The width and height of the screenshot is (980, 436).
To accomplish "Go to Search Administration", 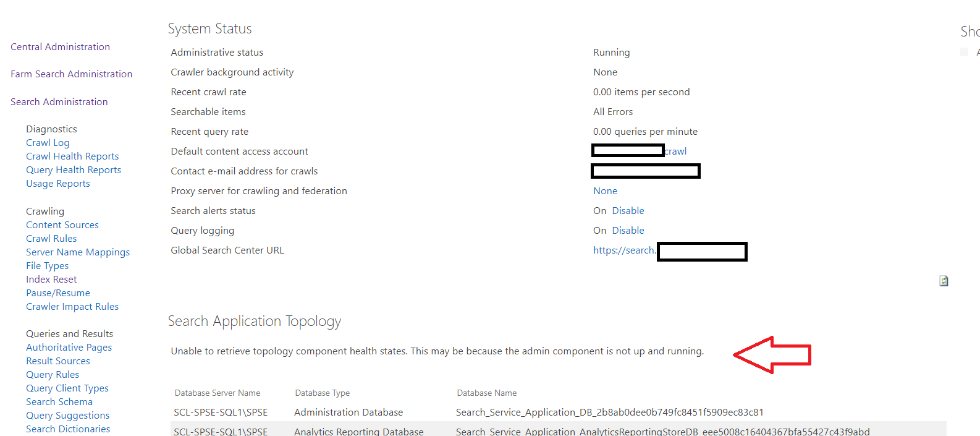I will coord(59,102).
